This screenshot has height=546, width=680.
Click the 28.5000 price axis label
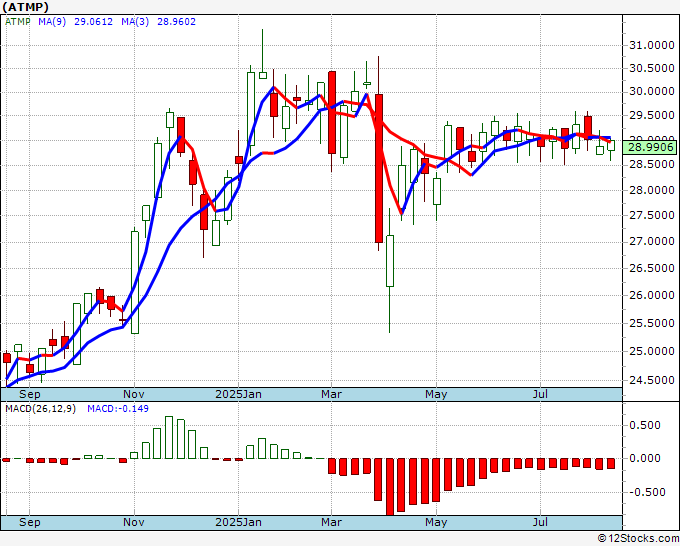pos(651,164)
